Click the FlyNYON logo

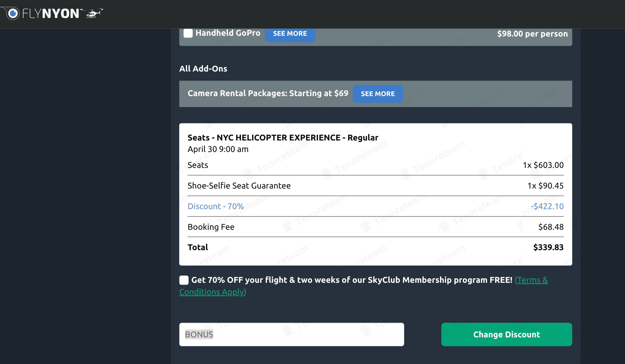(x=52, y=14)
